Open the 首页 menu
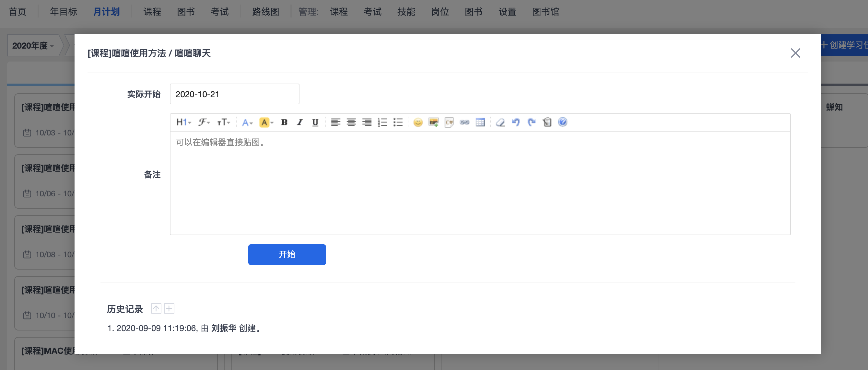 [x=18, y=12]
